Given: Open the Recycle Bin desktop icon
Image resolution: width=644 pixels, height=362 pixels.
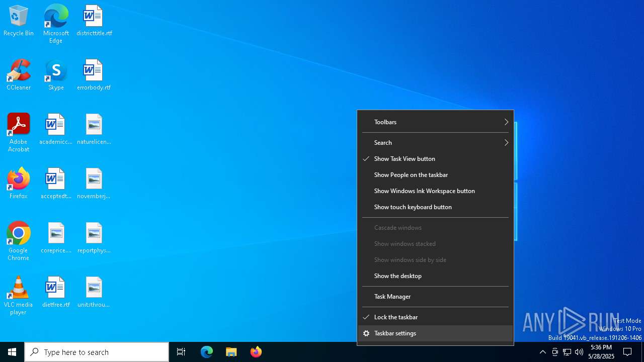Looking at the screenshot, I should coord(19,21).
